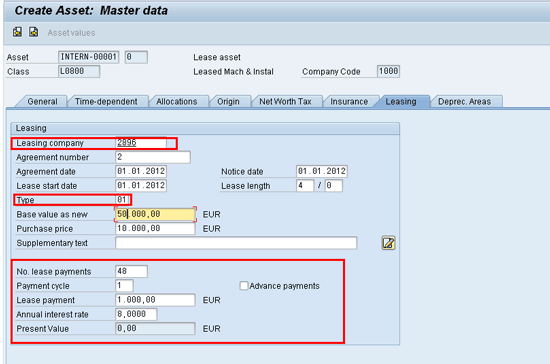Click the leasing Type field
The image size is (550, 364).
(122, 200)
